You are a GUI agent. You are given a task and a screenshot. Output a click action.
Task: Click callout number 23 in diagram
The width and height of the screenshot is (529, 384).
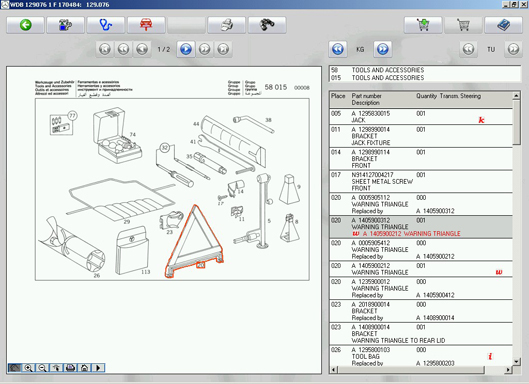pyautogui.click(x=169, y=232)
